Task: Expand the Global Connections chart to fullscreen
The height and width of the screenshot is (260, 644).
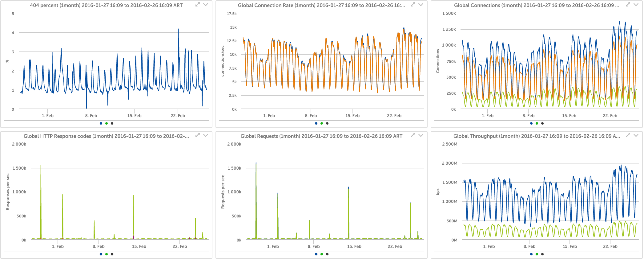Action: point(628,4)
